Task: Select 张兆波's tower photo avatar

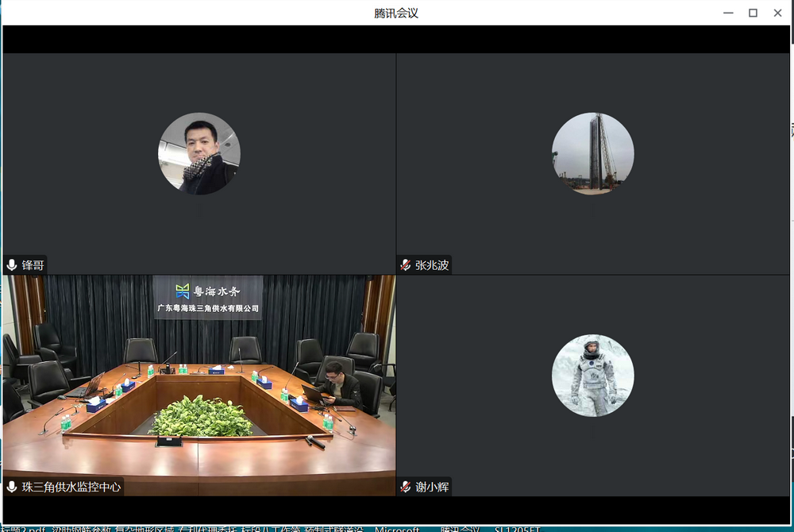Action: click(593, 153)
